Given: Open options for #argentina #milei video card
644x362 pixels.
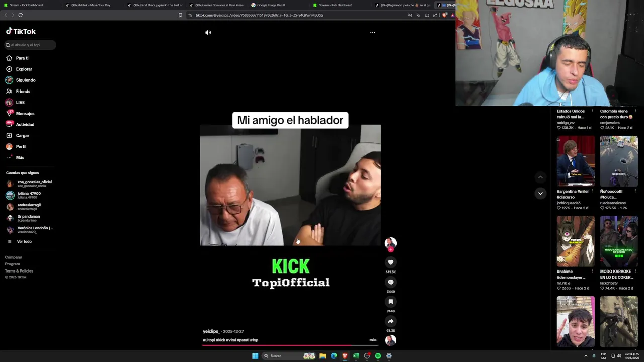Looking at the screenshot, I should coord(593,191).
